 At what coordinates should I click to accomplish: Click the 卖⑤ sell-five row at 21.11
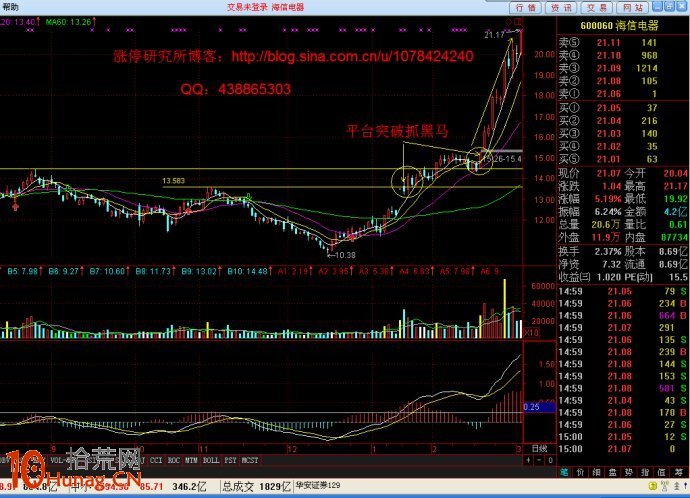(x=624, y=43)
